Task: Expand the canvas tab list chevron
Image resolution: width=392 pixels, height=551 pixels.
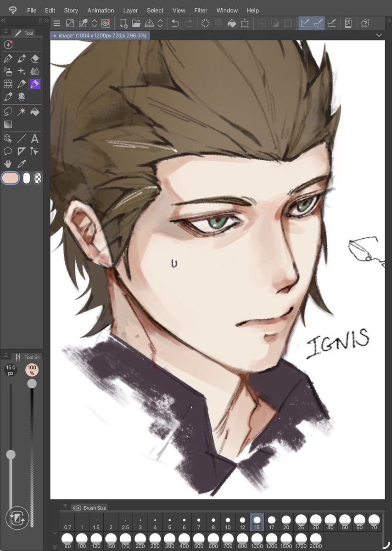Action: [x=379, y=35]
